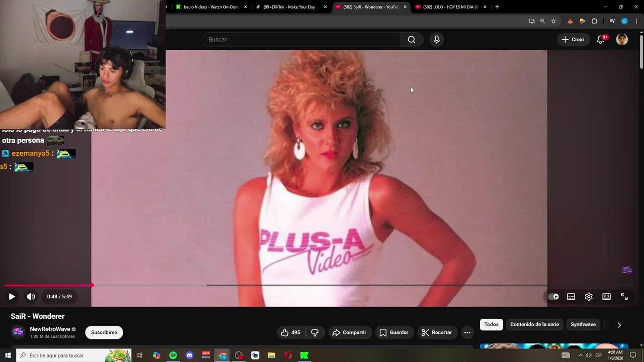The width and height of the screenshot is (644, 362).
Task: Click the install app icon in address bar
Action: pyautogui.click(x=532, y=21)
